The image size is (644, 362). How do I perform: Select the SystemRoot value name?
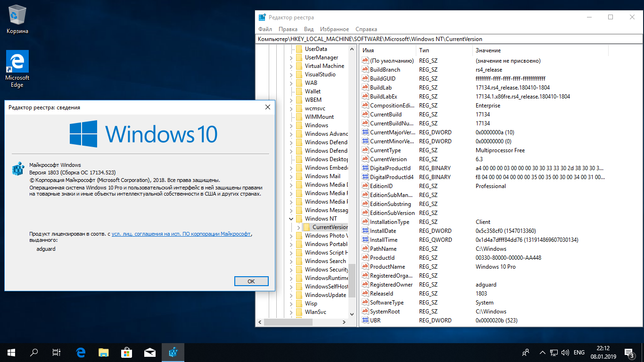(x=384, y=311)
